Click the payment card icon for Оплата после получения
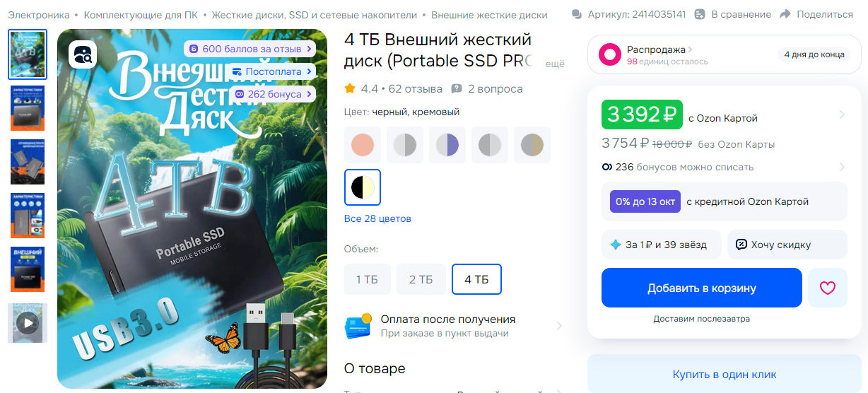Viewport: 868px width, 393px height. pyautogui.click(x=358, y=326)
